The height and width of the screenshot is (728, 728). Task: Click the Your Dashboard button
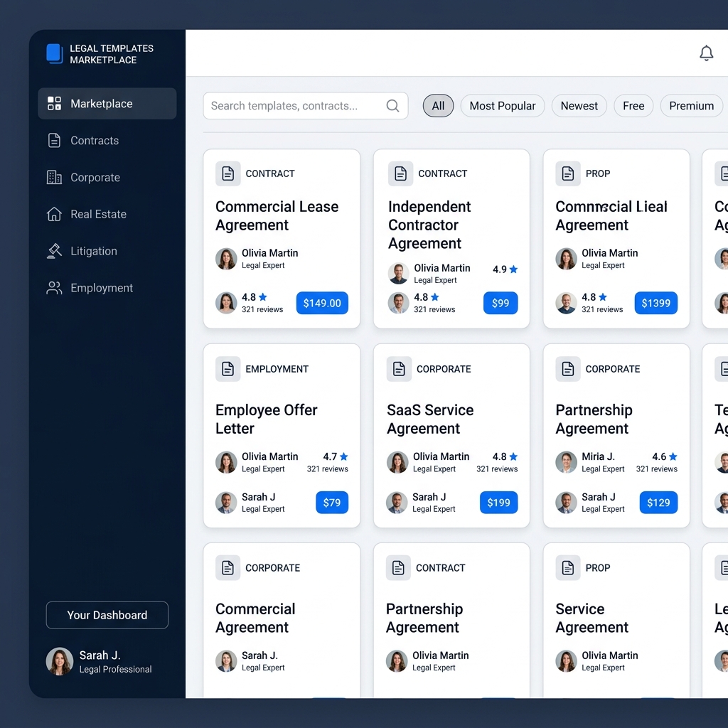click(107, 615)
